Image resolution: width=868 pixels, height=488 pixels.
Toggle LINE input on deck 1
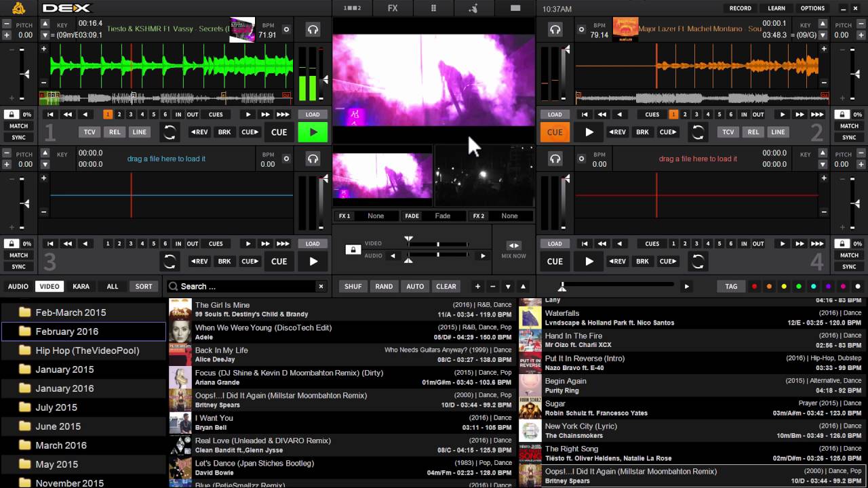[139, 132]
